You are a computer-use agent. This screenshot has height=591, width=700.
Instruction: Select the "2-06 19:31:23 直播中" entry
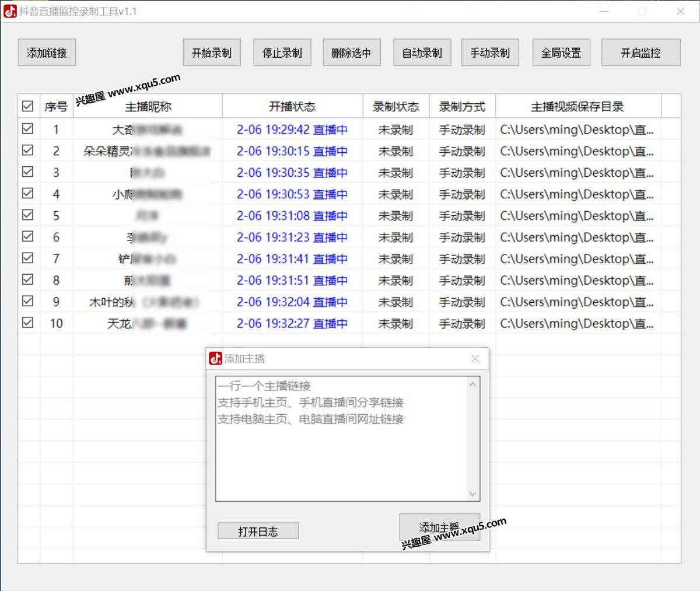[x=292, y=237]
